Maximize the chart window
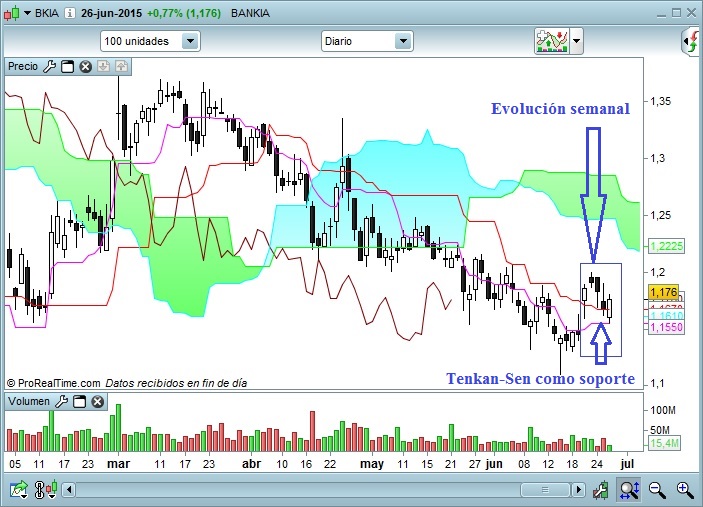The height and width of the screenshot is (507, 703). click(676, 13)
